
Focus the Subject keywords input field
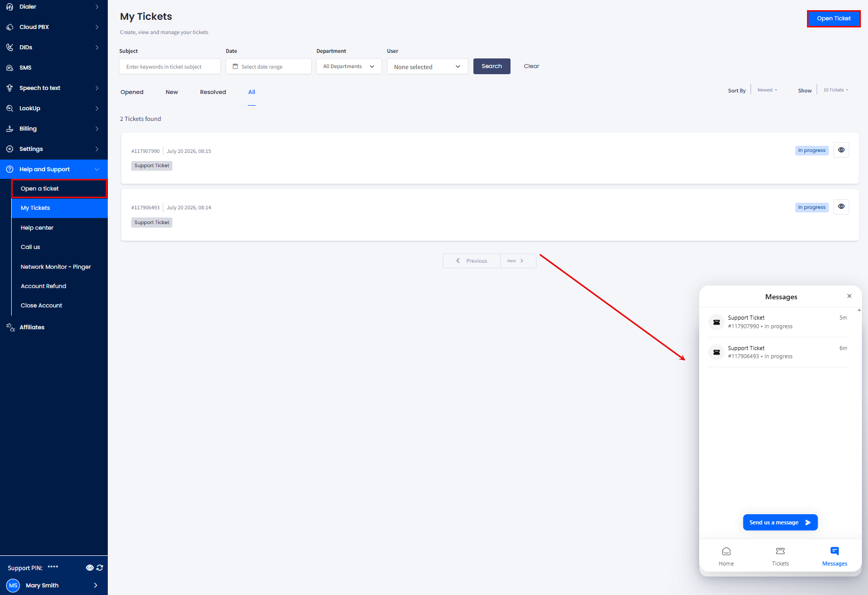[170, 67]
